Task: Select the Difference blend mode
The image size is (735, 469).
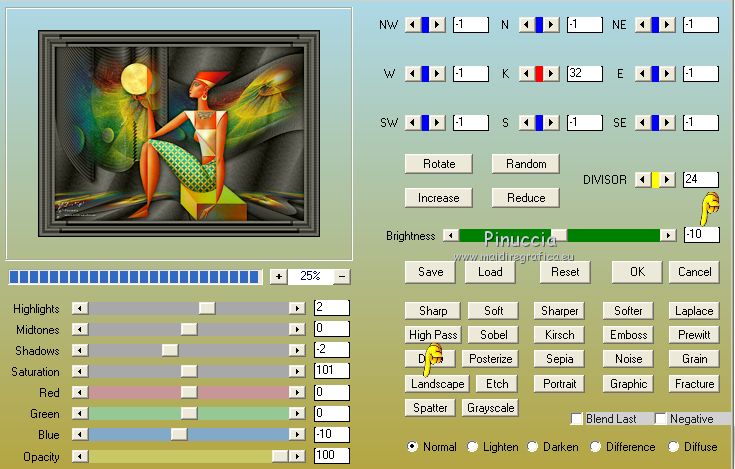Action: point(595,447)
